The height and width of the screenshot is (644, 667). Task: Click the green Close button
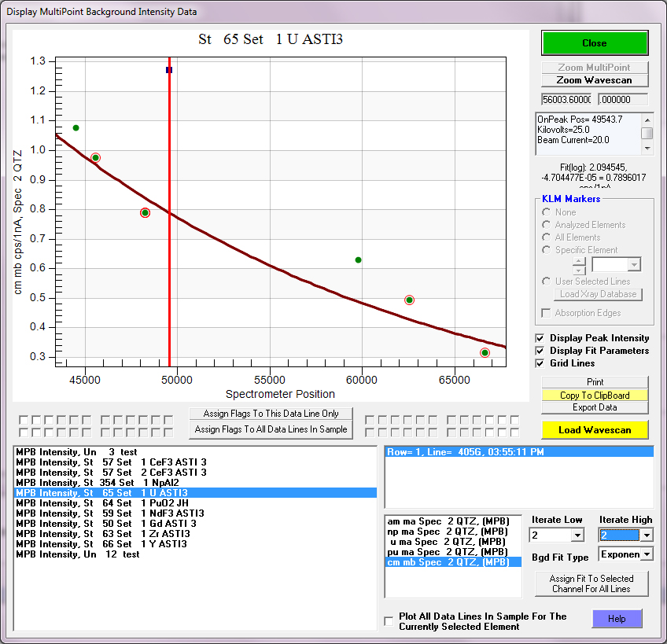click(594, 43)
